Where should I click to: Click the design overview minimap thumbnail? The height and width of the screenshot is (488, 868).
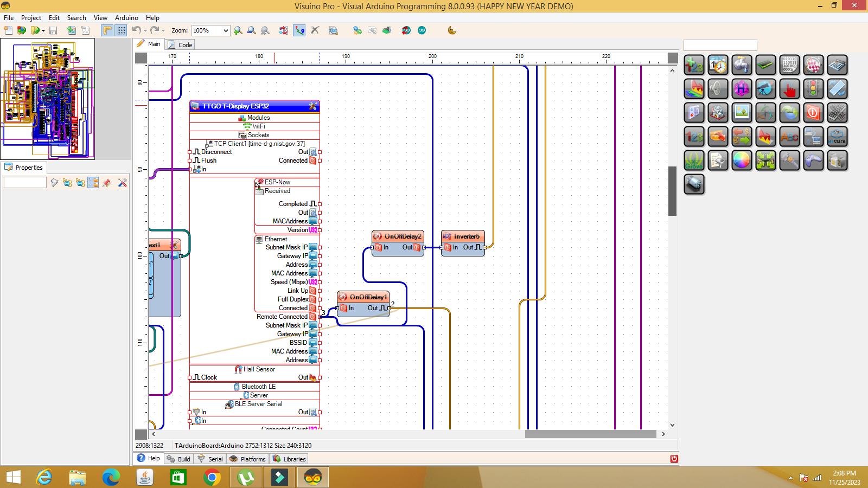(48, 99)
